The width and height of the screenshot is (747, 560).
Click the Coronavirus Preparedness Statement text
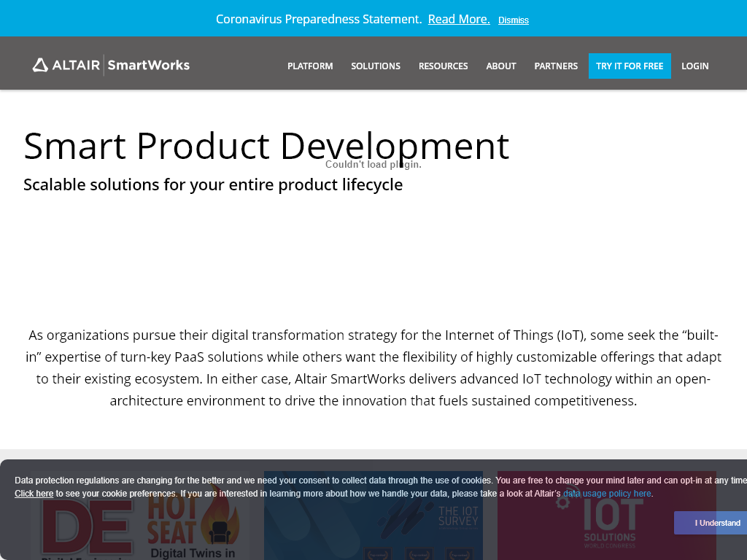(x=319, y=19)
